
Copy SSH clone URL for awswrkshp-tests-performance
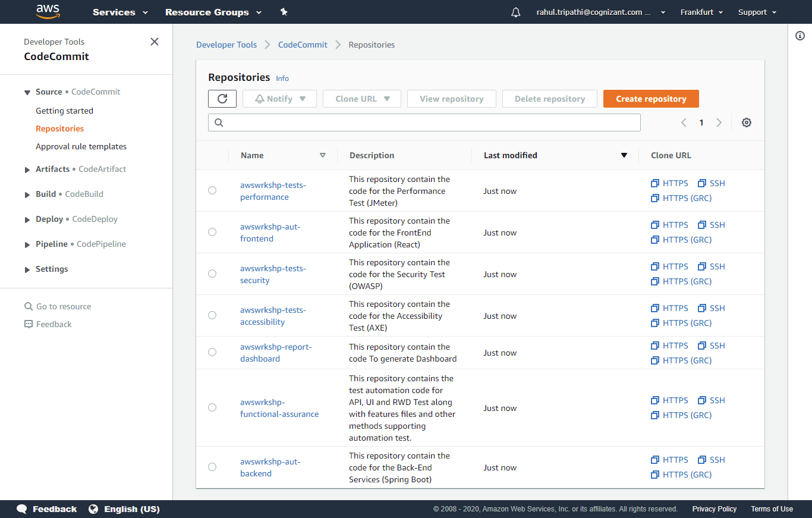pyautogui.click(x=712, y=183)
